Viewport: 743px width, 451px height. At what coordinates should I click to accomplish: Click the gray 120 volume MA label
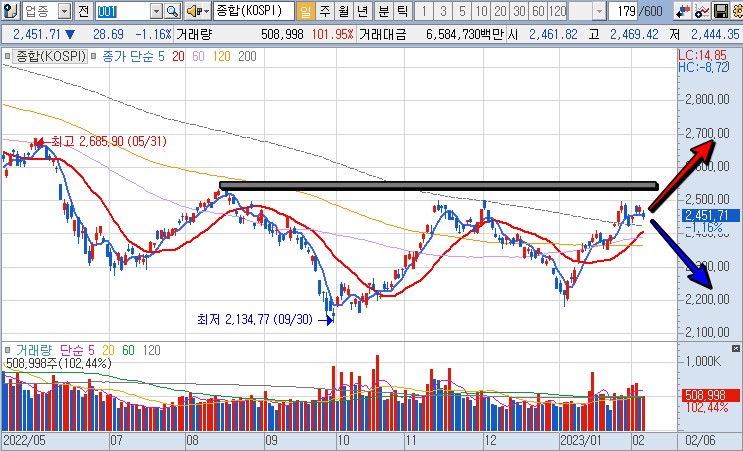pyautogui.click(x=152, y=351)
